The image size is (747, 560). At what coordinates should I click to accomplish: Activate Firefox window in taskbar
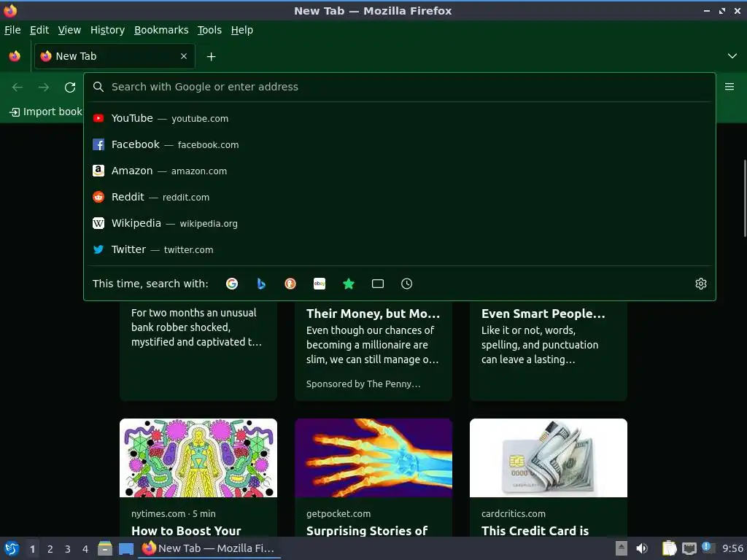tap(209, 548)
